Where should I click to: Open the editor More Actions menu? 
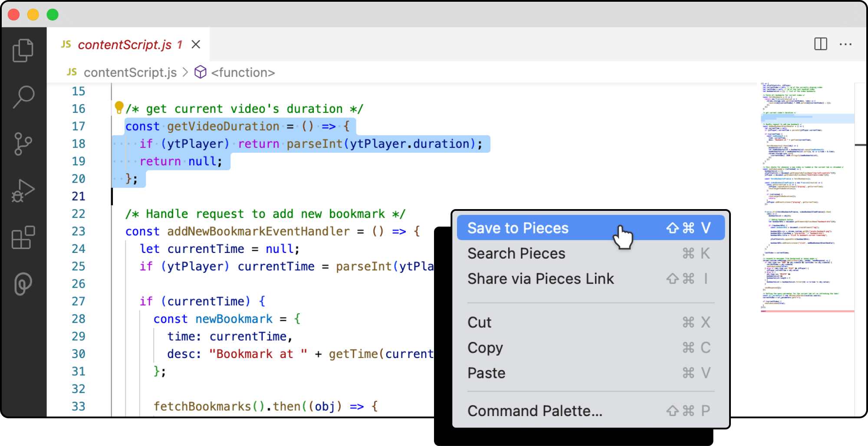click(x=845, y=44)
